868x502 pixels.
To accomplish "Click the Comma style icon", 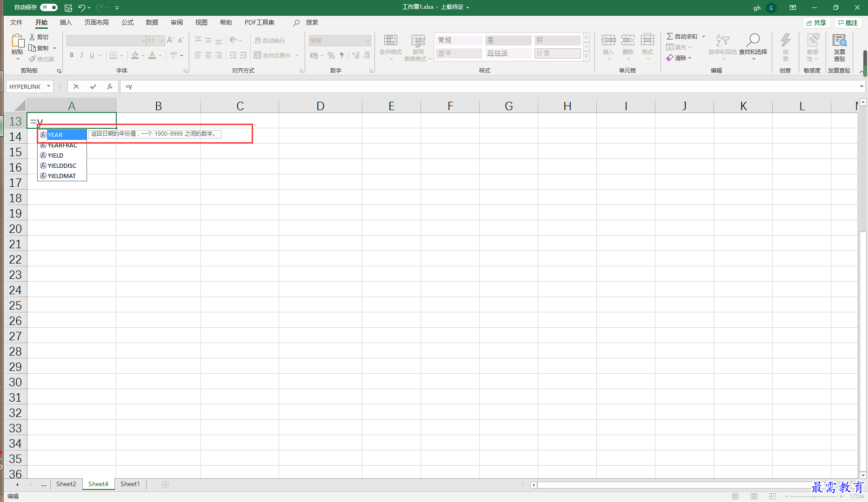I will [342, 55].
